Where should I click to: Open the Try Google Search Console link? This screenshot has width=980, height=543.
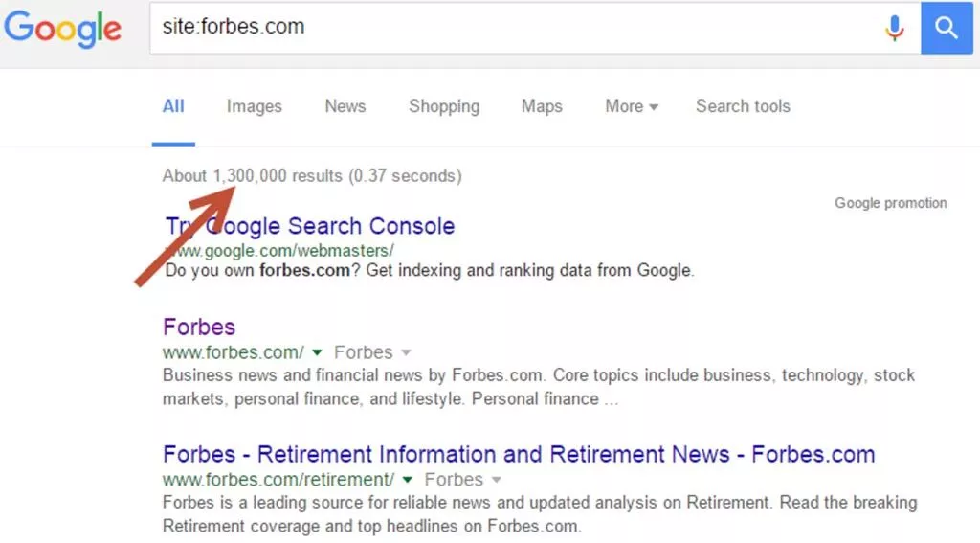click(310, 226)
